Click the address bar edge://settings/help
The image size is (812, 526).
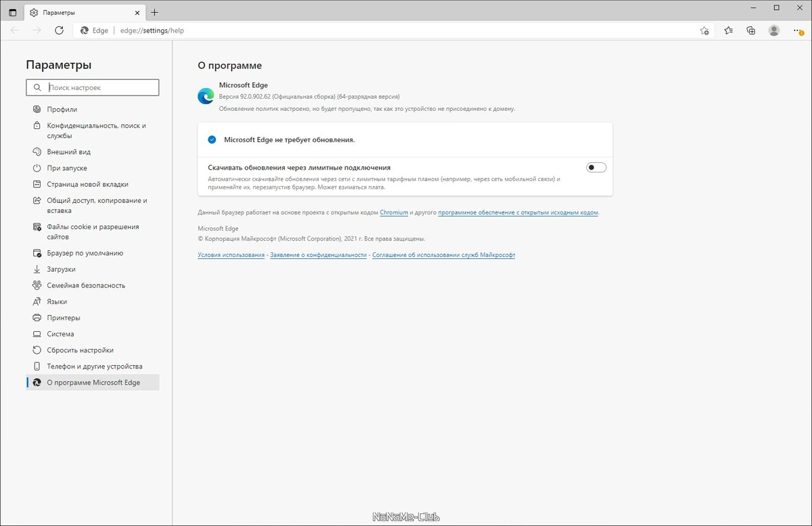click(x=153, y=30)
